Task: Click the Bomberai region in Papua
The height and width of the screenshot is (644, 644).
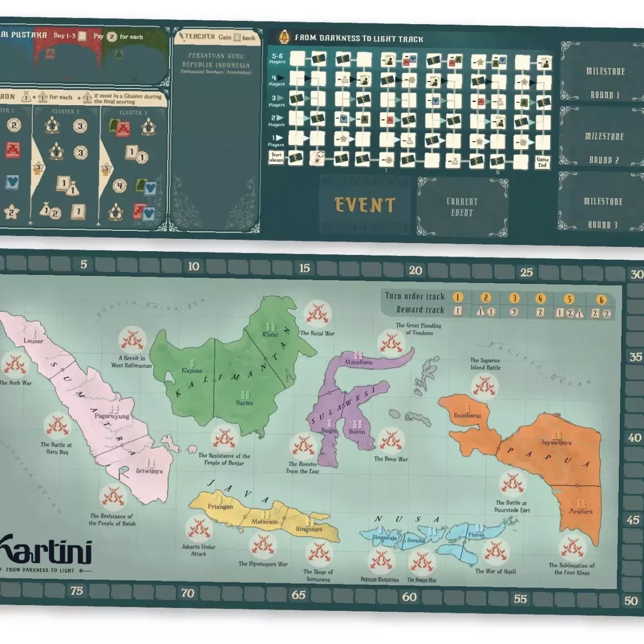Action: [x=467, y=415]
